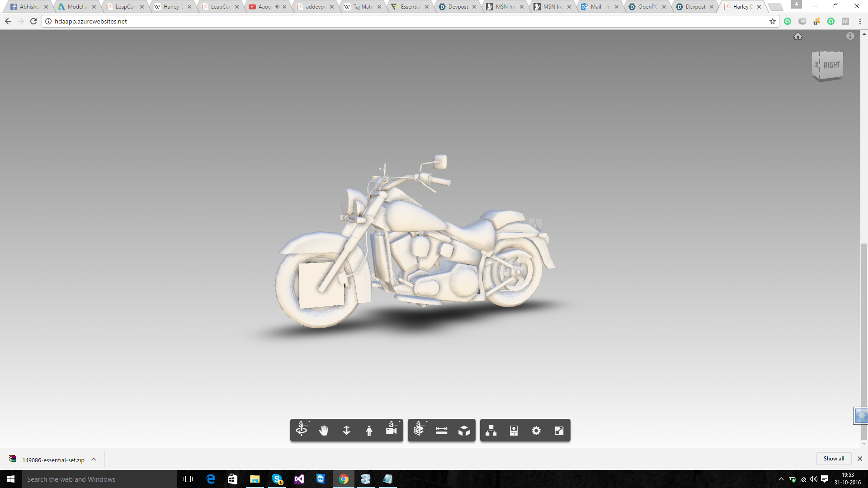This screenshot has width=868, height=488.
Task: Activate the Pan hand tool
Action: click(324, 430)
